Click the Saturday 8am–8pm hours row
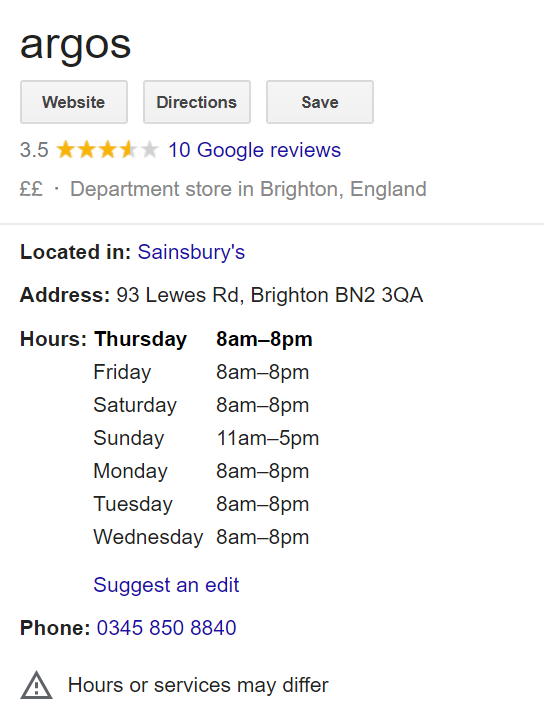The image size is (544, 727). click(x=201, y=405)
